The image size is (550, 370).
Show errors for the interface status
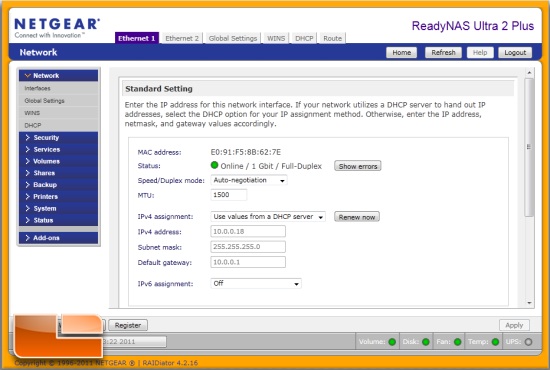coord(358,166)
